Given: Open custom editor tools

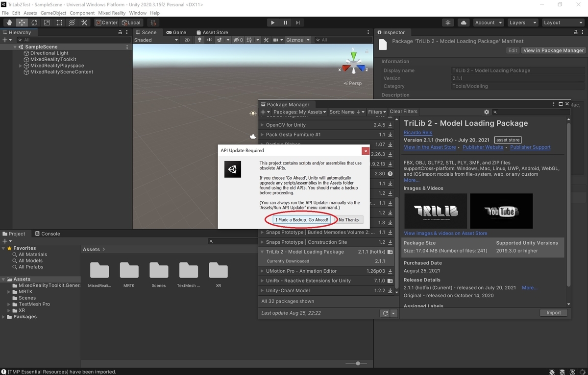Looking at the screenshot, I should click(x=84, y=23).
